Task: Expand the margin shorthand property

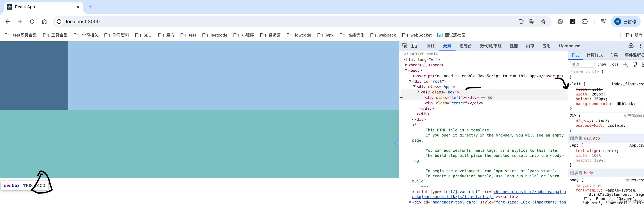Action: point(595,185)
